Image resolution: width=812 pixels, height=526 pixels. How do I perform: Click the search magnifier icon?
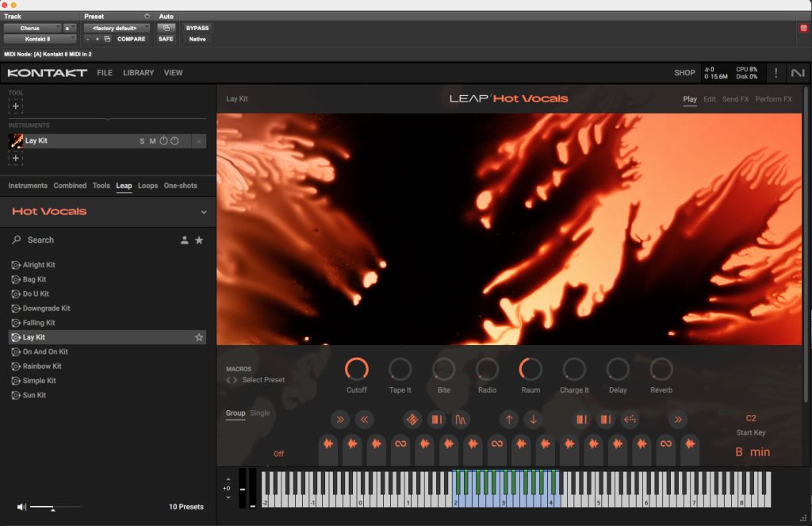click(17, 240)
